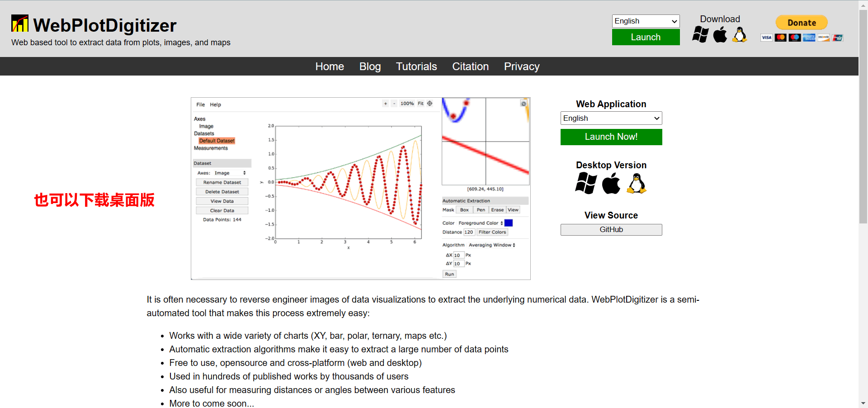Open the header language dropdown

(x=646, y=21)
